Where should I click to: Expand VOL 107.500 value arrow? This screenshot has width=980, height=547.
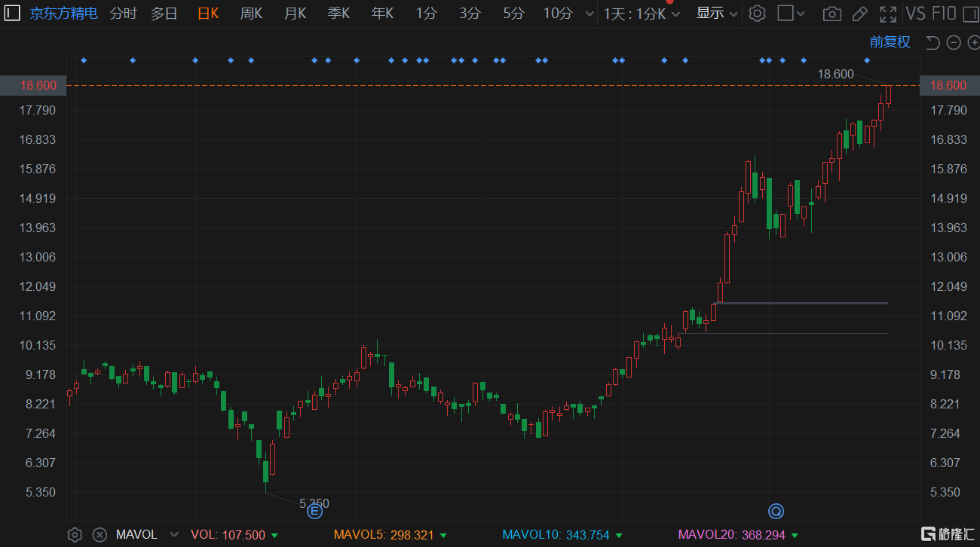[274, 535]
